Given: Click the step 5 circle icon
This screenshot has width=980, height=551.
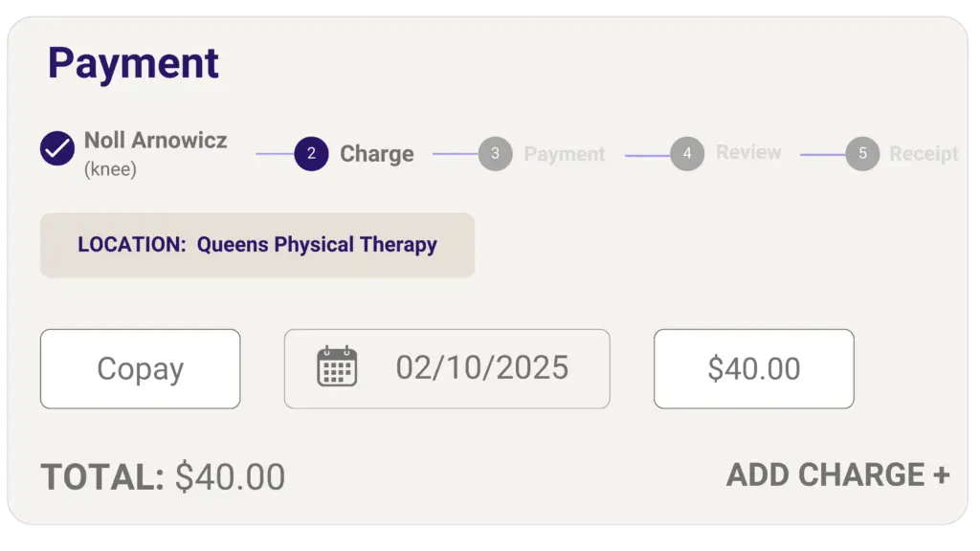Looking at the screenshot, I should pyautogui.click(x=862, y=154).
